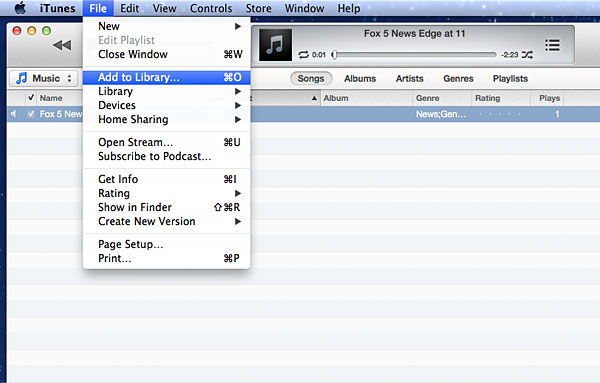Click the remaining time -2:23

(509, 55)
